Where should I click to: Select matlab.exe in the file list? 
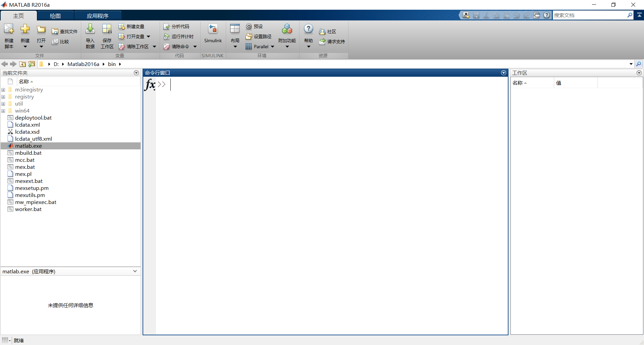click(x=70, y=146)
